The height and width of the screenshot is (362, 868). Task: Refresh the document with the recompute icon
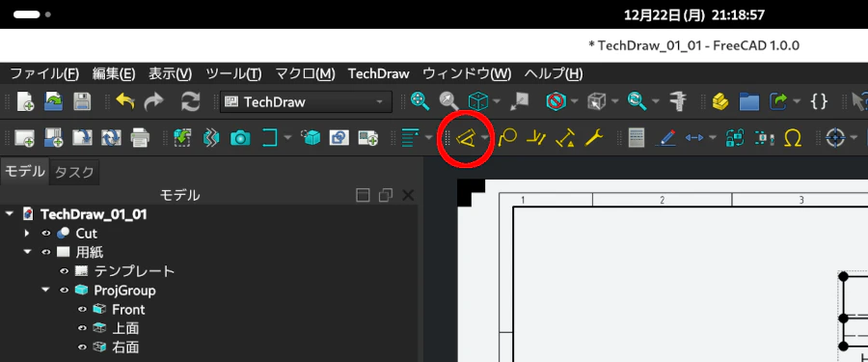190,101
